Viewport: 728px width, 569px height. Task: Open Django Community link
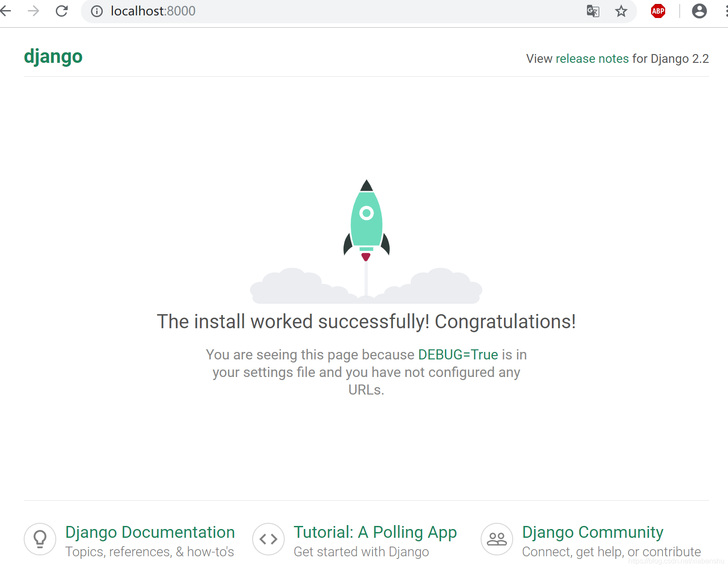point(593,533)
